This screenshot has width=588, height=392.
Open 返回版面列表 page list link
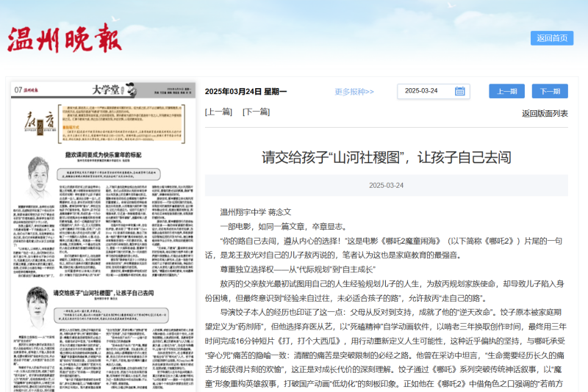[x=545, y=113]
